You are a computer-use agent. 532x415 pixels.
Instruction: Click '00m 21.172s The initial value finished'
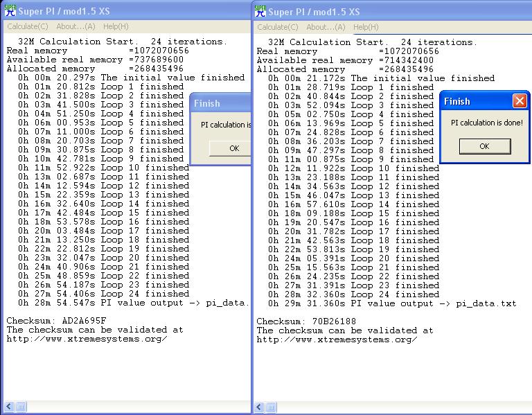pyautogui.click(x=382, y=78)
